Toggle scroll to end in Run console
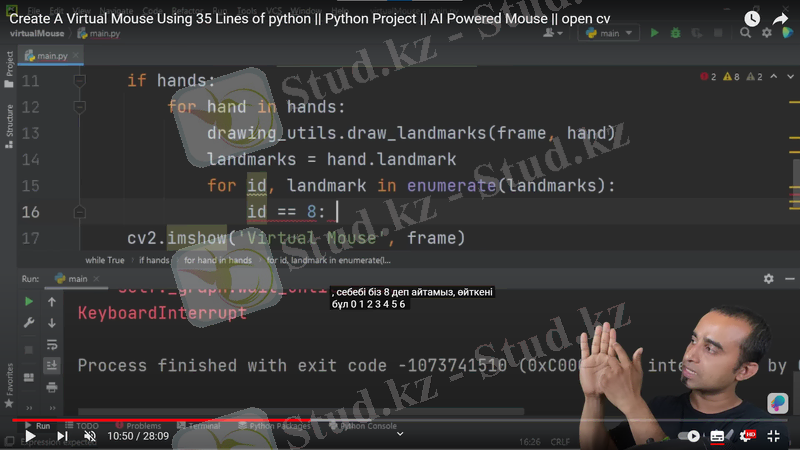This screenshot has width=800, height=450. click(x=52, y=365)
